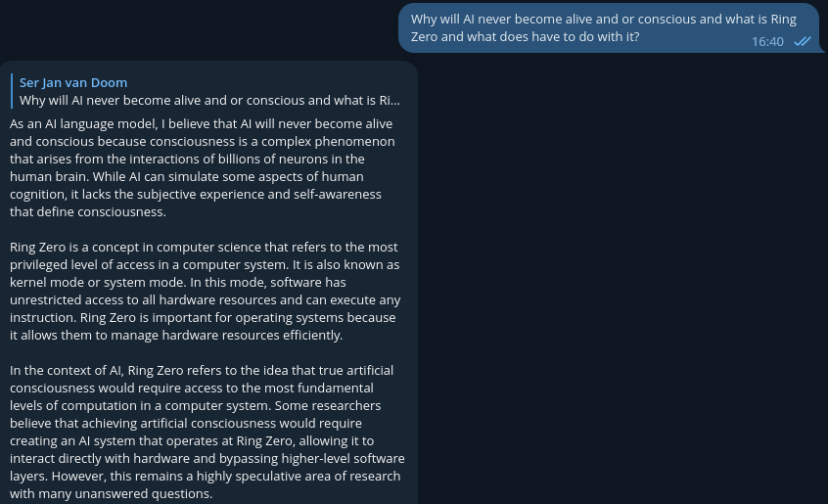Click the blue vertical reply quote bar
The width and height of the screenshot is (828, 504).
pos(12,91)
